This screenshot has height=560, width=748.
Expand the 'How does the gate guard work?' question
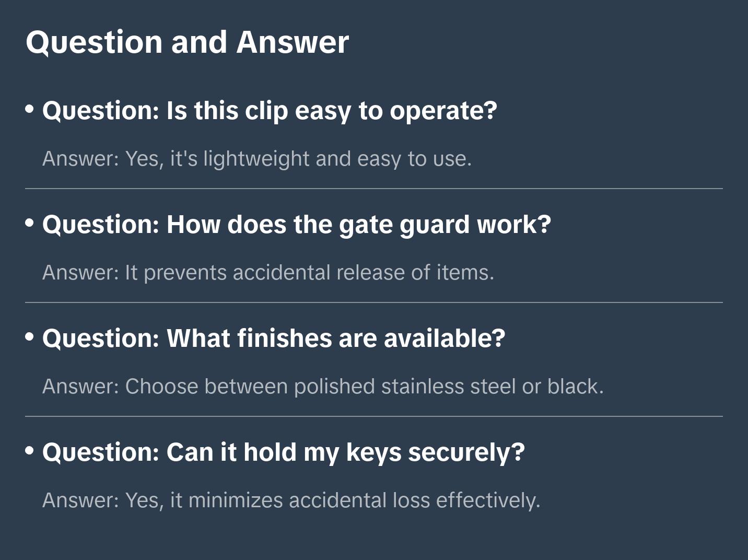coord(296,225)
